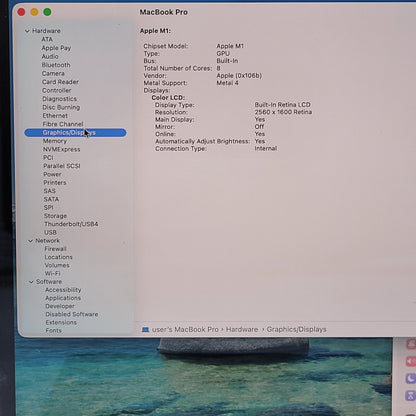Viewport: 416px width, 416px height.
Task: Click Hardware in the path bar
Action: coord(242,329)
